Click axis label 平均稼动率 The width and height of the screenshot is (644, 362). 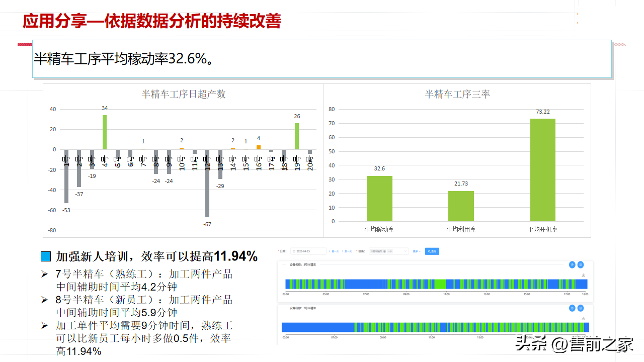click(x=379, y=229)
